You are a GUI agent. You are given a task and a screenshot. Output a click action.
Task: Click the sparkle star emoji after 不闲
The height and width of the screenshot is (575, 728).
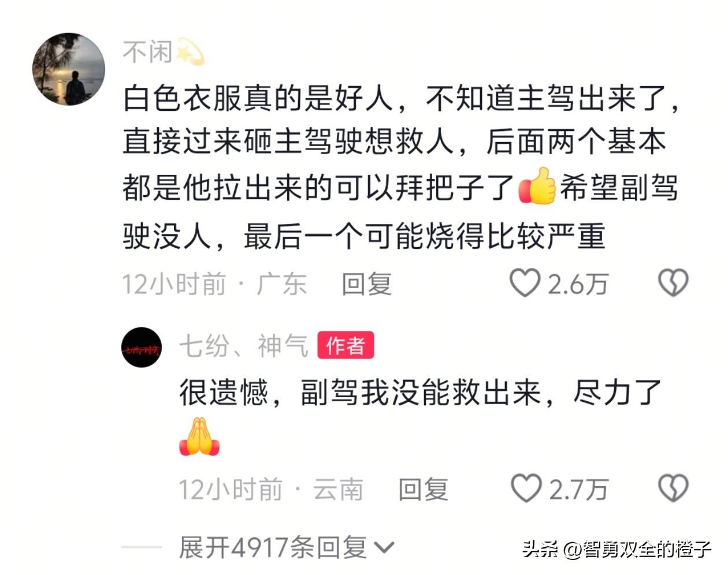coord(190,52)
